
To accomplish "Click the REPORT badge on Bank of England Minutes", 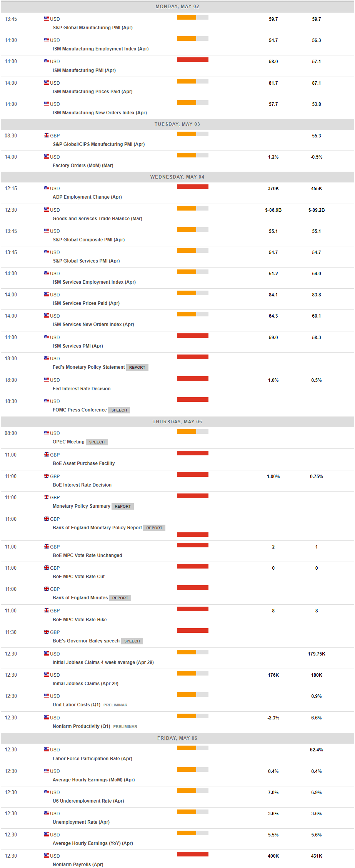I will [x=120, y=598].
